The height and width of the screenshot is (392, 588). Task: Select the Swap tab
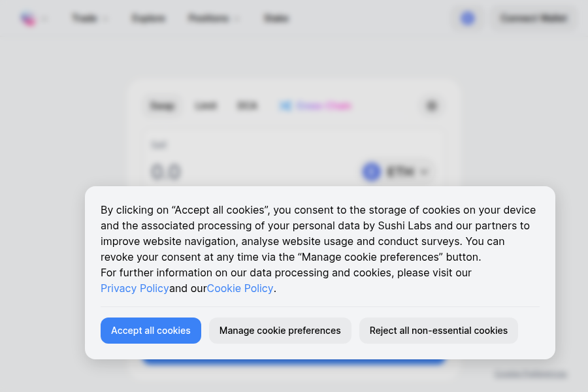(162, 105)
